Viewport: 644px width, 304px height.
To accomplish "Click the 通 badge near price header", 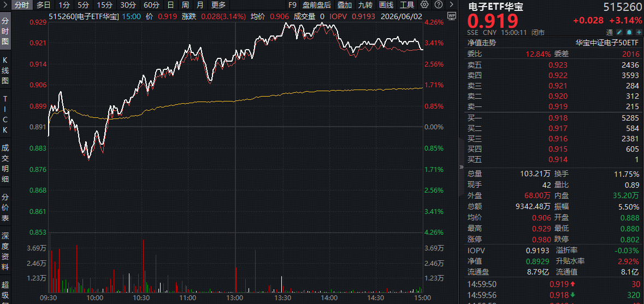I will coord(610,32).
